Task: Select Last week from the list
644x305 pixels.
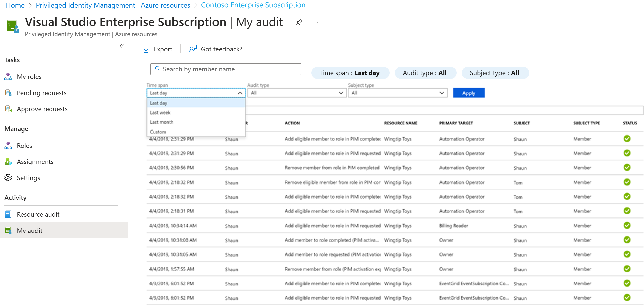Action: coord(160,113)
